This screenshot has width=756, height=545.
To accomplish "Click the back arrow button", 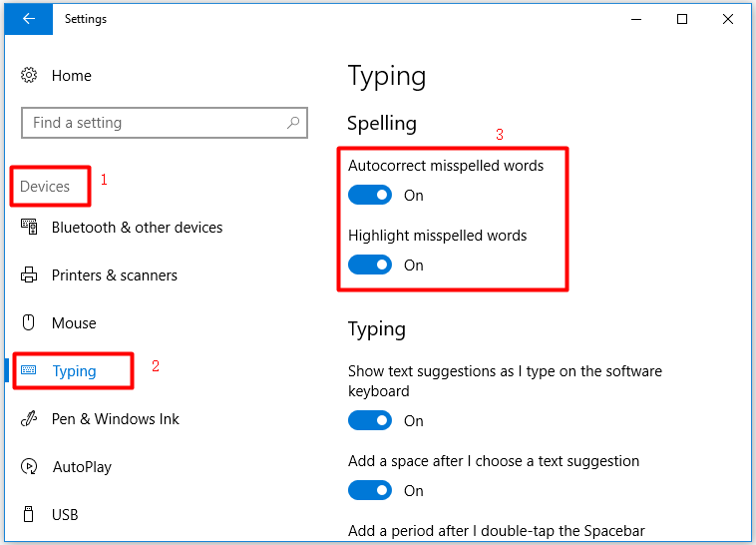I will point(29,19).
